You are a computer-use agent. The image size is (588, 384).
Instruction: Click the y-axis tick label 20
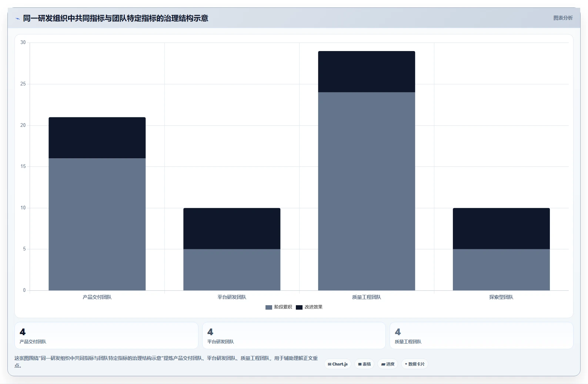[x=23, y=125]
